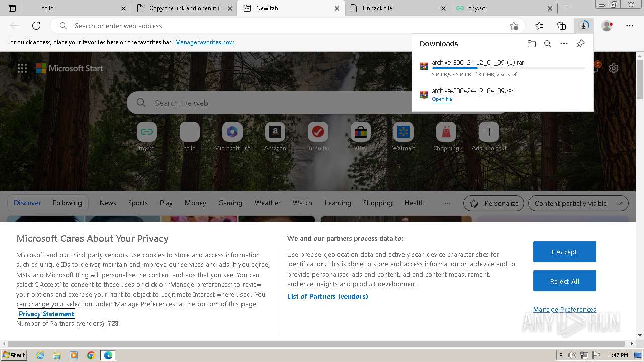Screen dimensions: 644x362
Task: Open page settings gear icon
Action: coord(614,68)
